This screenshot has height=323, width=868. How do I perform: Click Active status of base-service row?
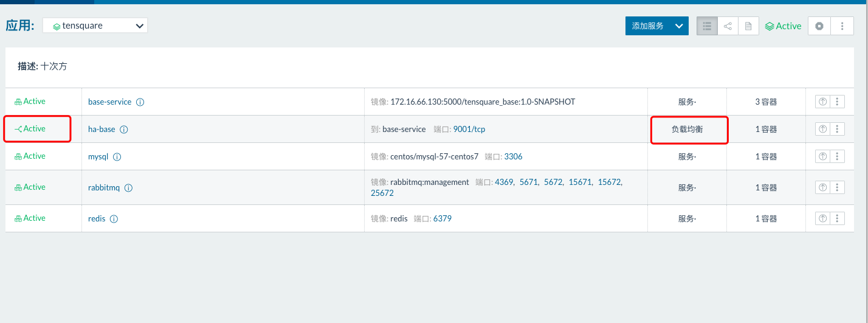click(30, 102)
